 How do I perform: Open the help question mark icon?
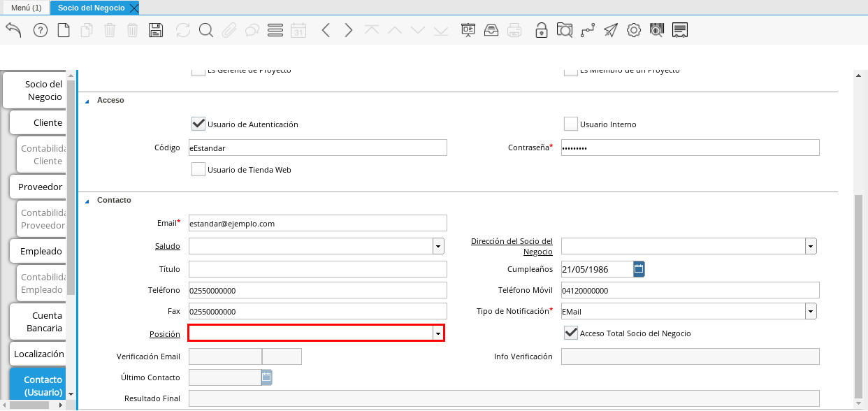pyautogui.click(x=41, y=30)
